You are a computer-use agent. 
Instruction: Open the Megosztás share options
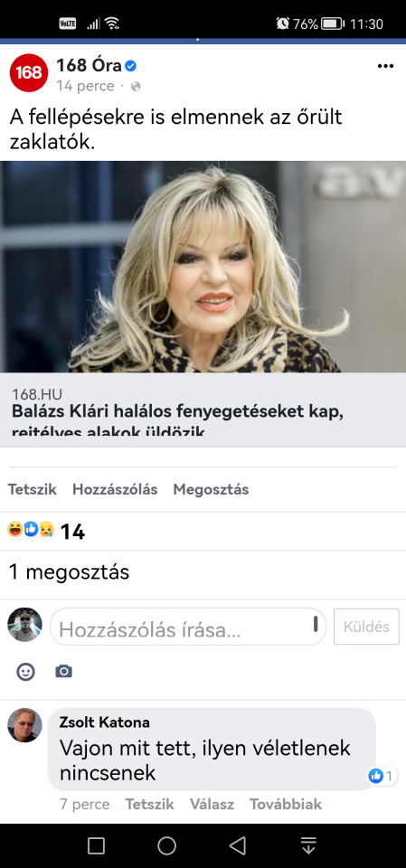click(x=211, y=489)
